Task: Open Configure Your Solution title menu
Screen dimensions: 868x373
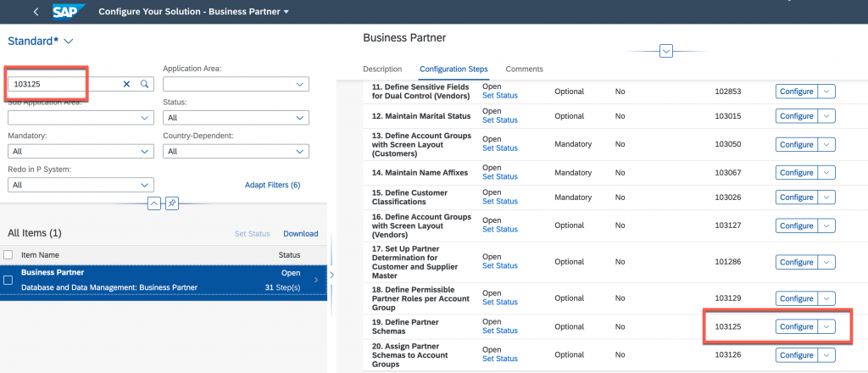Action: tap(194, 12)
